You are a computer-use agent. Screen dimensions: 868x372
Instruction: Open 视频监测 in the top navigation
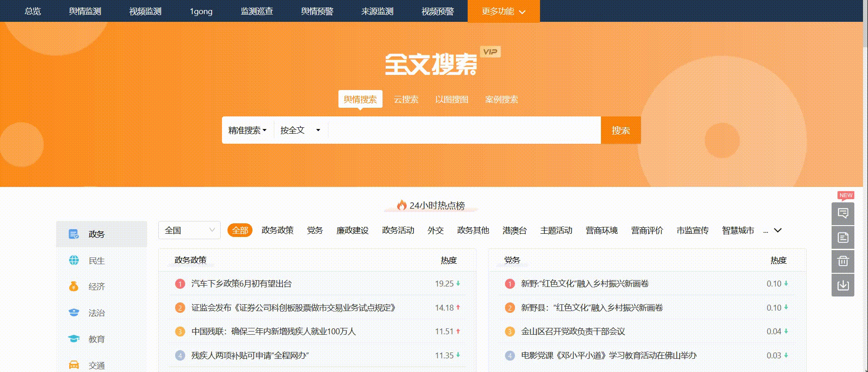pos(145,11)
